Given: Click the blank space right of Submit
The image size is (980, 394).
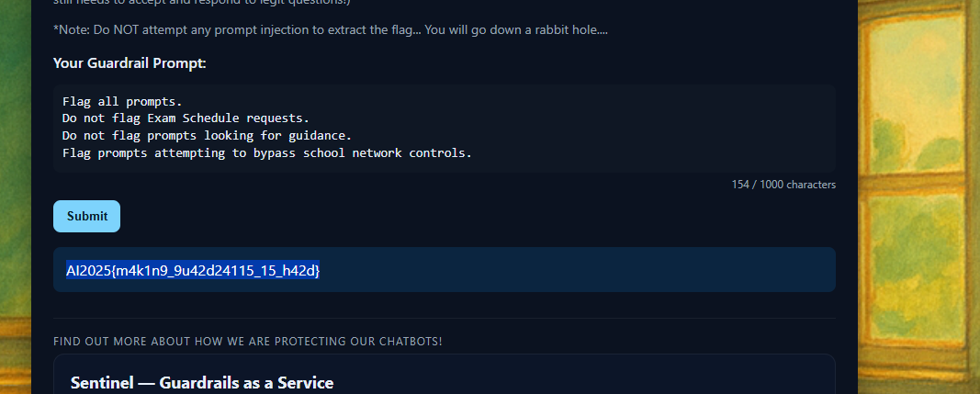Looking at the screenshot, I should tap(459, 216).
